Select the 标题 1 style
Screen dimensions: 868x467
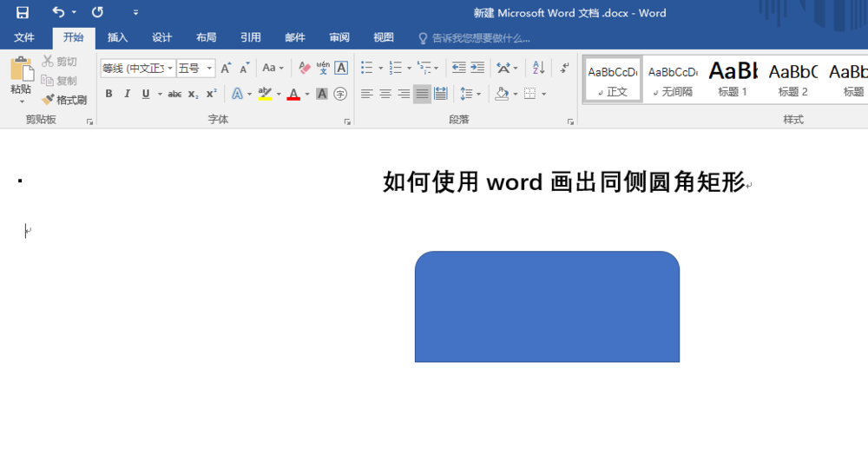tap(733, 80)
